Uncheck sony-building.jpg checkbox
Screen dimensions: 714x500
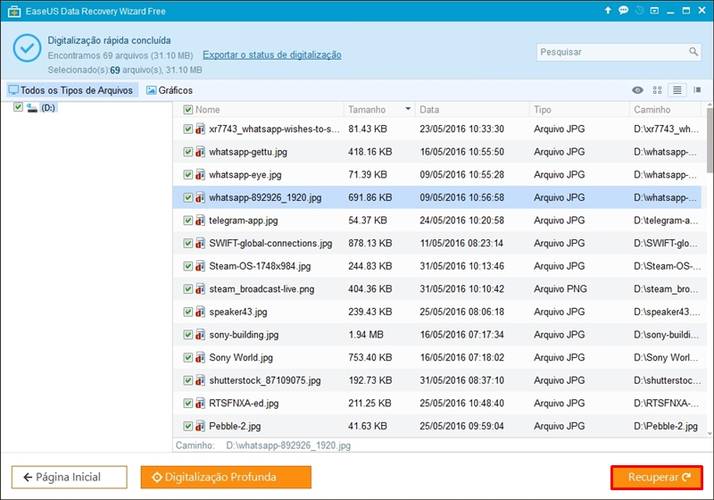tap(188, 335)
